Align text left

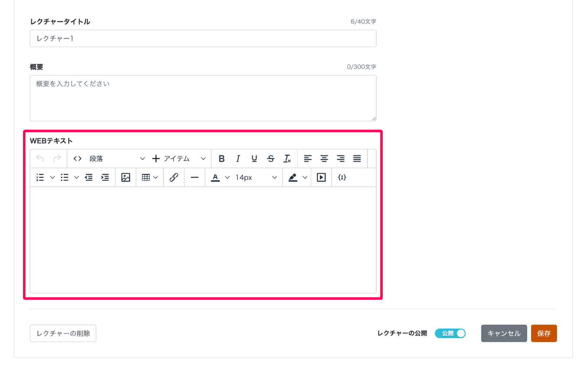308,158
